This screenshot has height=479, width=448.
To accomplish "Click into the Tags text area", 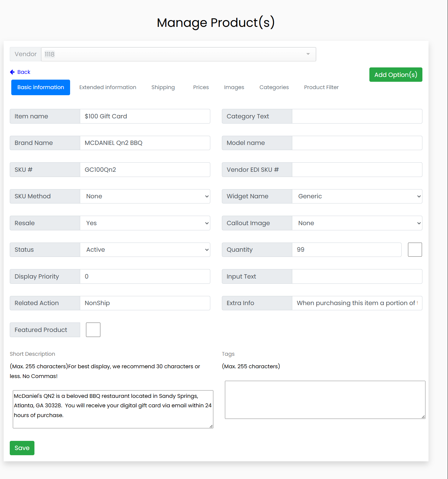I will [x=325, y=400].
